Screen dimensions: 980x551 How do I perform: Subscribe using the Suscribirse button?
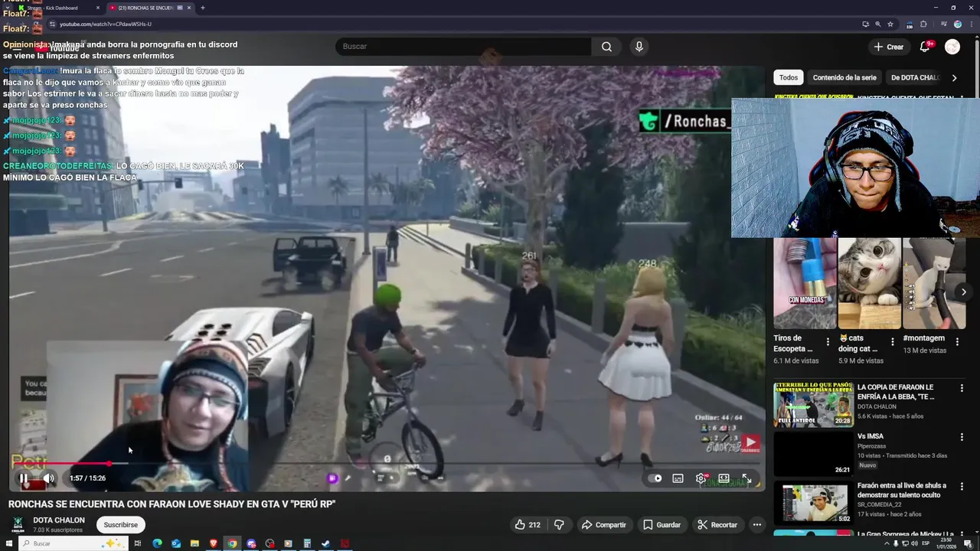[x=120, y=525]
